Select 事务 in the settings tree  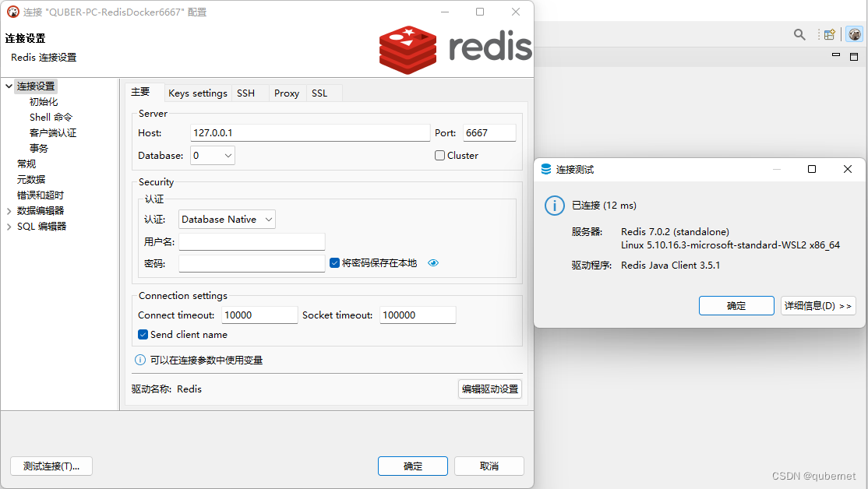coord(39,148)
